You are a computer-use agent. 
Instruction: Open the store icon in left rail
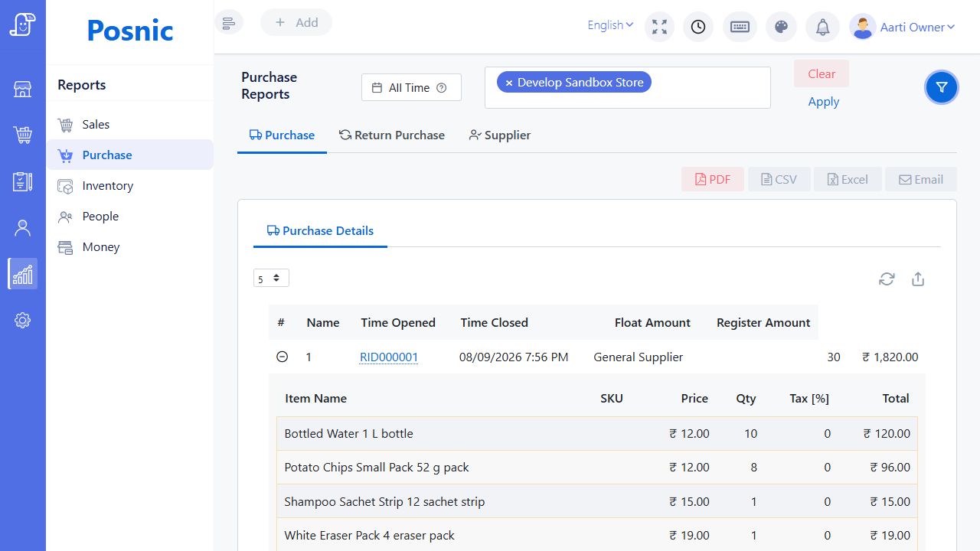click(x=22, y=90)
